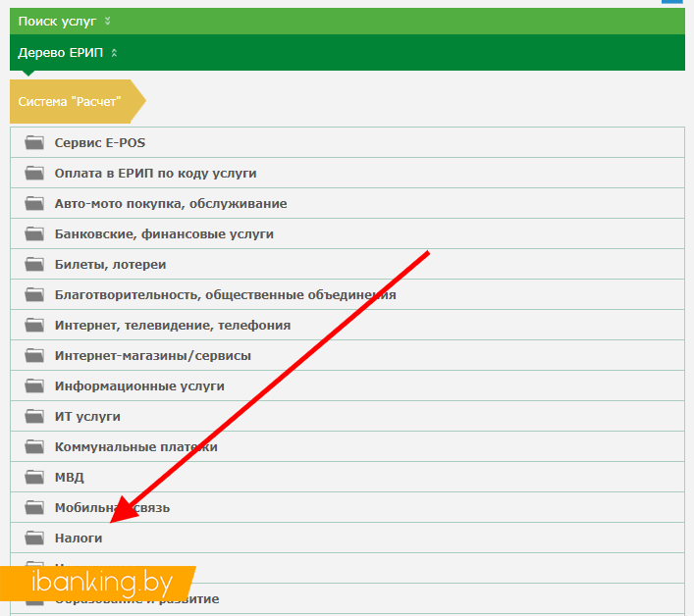
Task: Select Благотворительность, общественные объединения
Action: coord(225,294)
